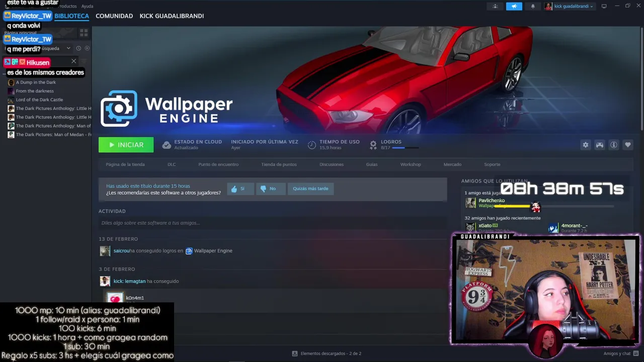Launch Wallpaper Engine with INICIAR
The height and width of the screenshot is (362, 644).
(x=126, y=145)
